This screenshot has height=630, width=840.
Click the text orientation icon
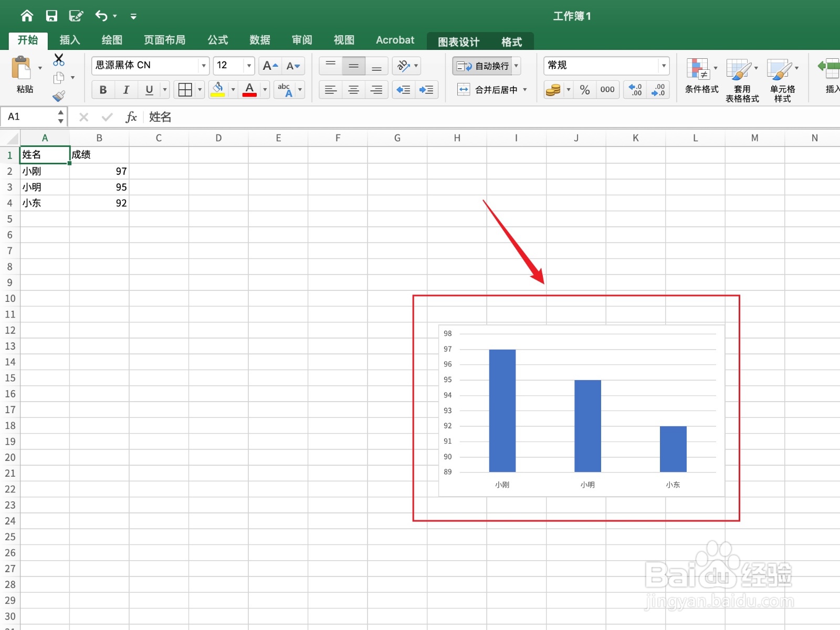pos(403,66)
